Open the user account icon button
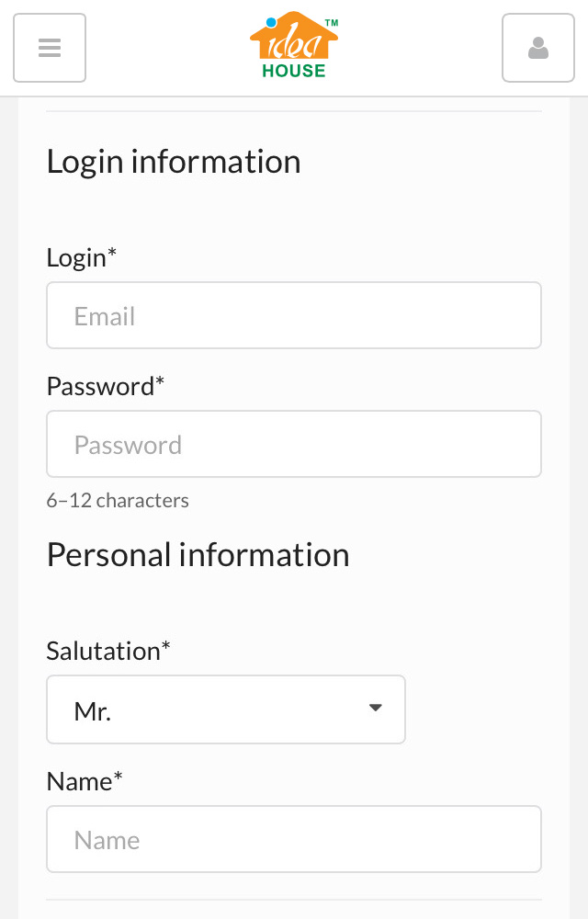 coord(537,48)
